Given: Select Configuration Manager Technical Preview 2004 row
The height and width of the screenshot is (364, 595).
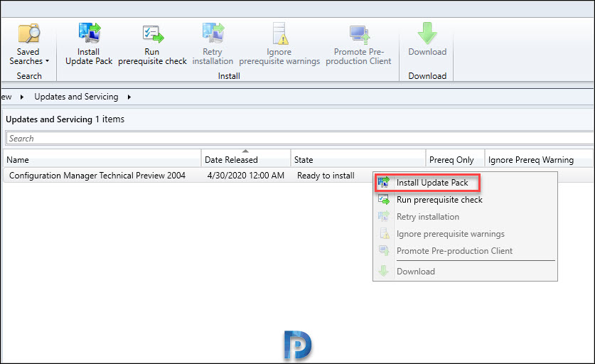Looking at the screenshot, I should click(x=97, y=176).
